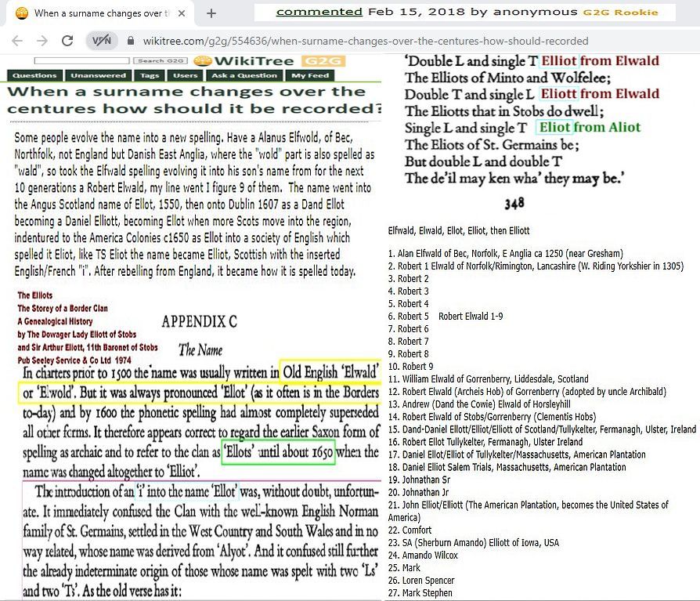Toggle the VPN badge in the address bar
The width and height of the screenshot is (700, 601).
(102, 41)
